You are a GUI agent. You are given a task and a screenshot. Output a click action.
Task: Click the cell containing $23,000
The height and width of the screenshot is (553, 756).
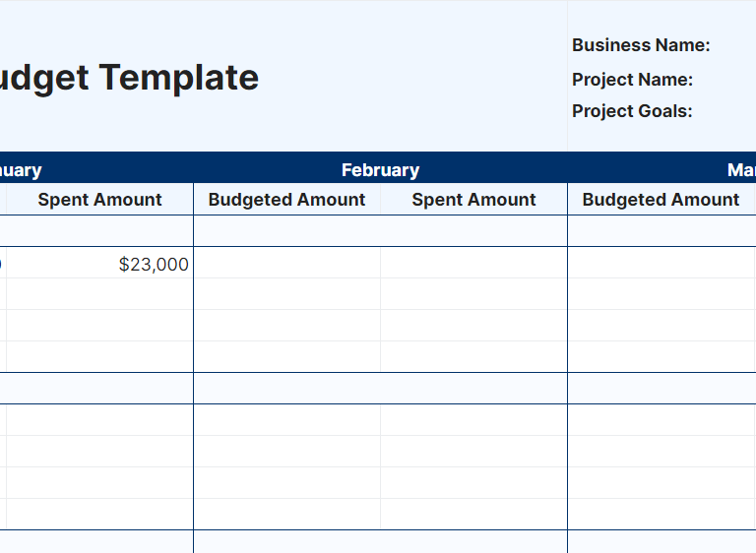99,264
